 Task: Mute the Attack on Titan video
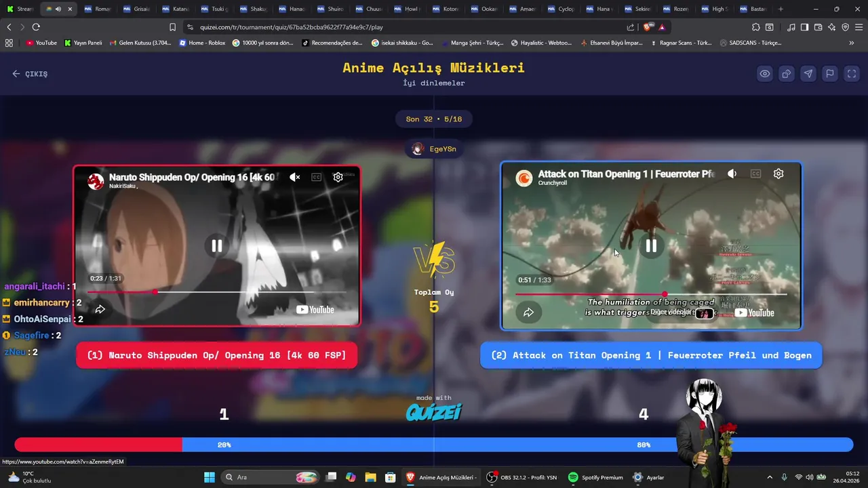(732, 174)
